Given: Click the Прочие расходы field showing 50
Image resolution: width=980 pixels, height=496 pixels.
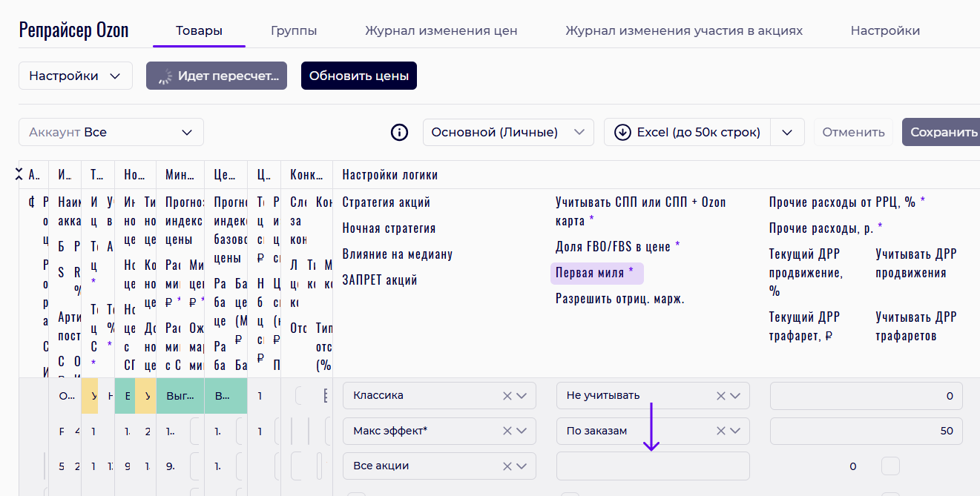Looking at the screenshot, I should (x=866, y=431).
